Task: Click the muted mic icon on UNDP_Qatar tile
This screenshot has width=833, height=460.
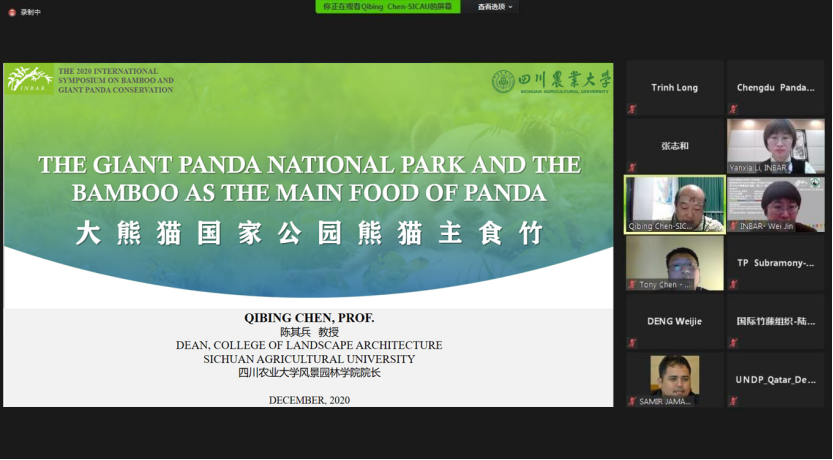Action: pyautogui.click(x=733, y=402)
